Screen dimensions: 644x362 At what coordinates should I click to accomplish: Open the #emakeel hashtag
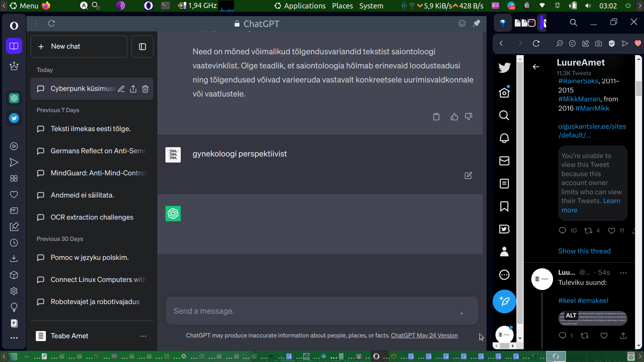tap(593, 300)
